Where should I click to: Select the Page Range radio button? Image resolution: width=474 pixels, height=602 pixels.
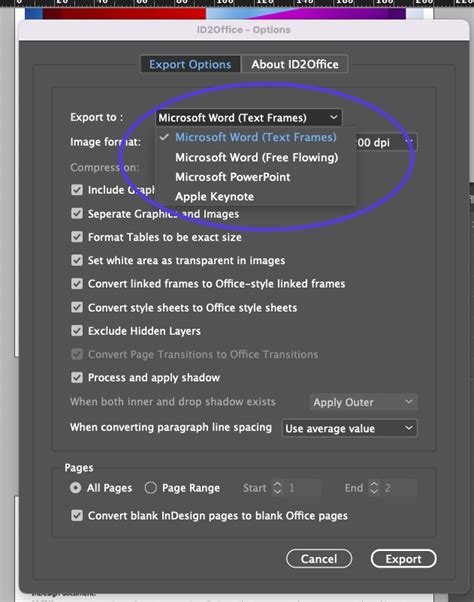[150, 488]
